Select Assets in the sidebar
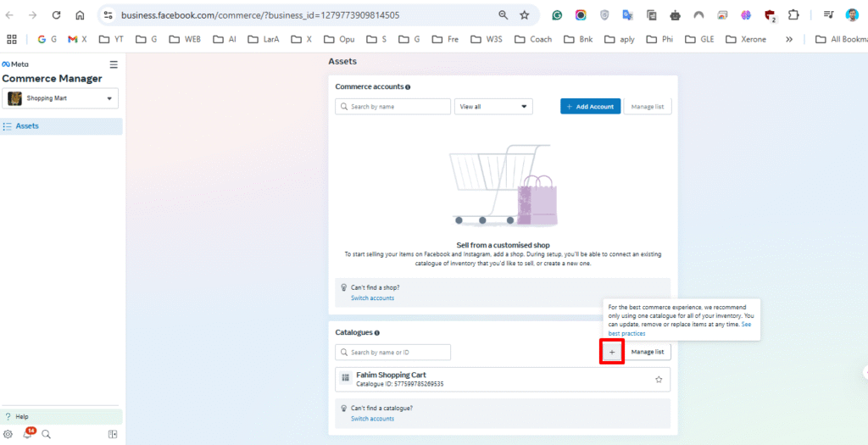 point(61,126)
